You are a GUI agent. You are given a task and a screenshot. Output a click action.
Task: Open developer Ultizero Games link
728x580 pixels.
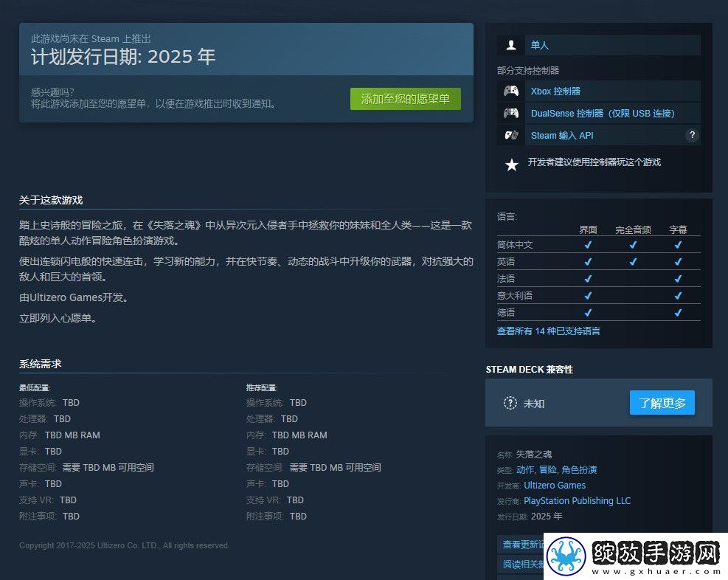pos(555,486)
